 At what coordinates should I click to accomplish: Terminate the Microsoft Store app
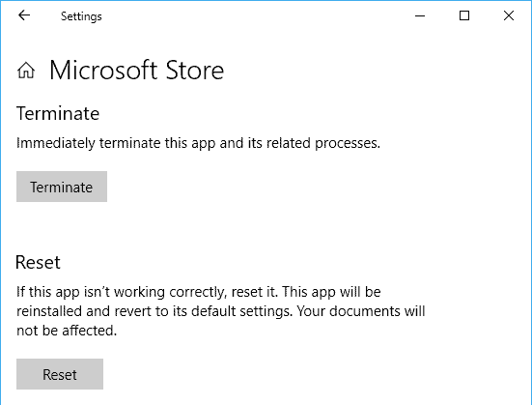pos(62,187)
